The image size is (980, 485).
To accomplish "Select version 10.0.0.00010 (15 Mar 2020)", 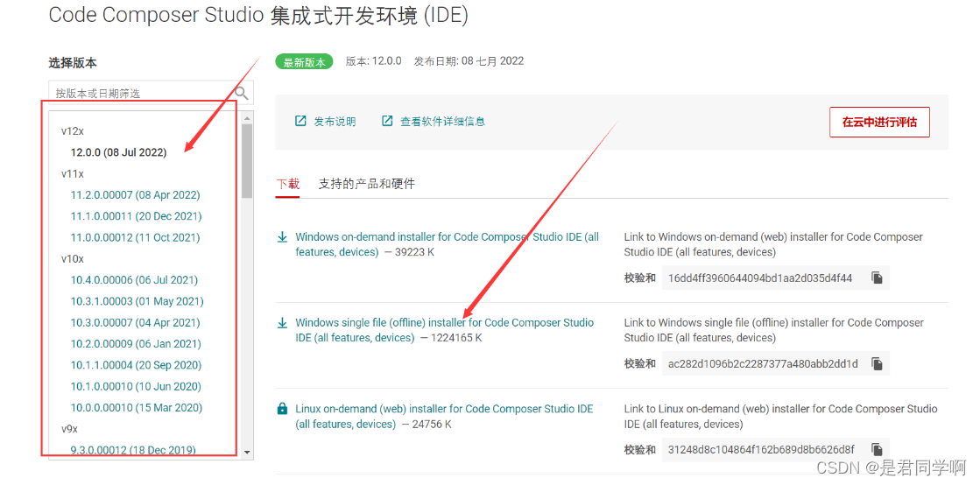I will point(137,407).
